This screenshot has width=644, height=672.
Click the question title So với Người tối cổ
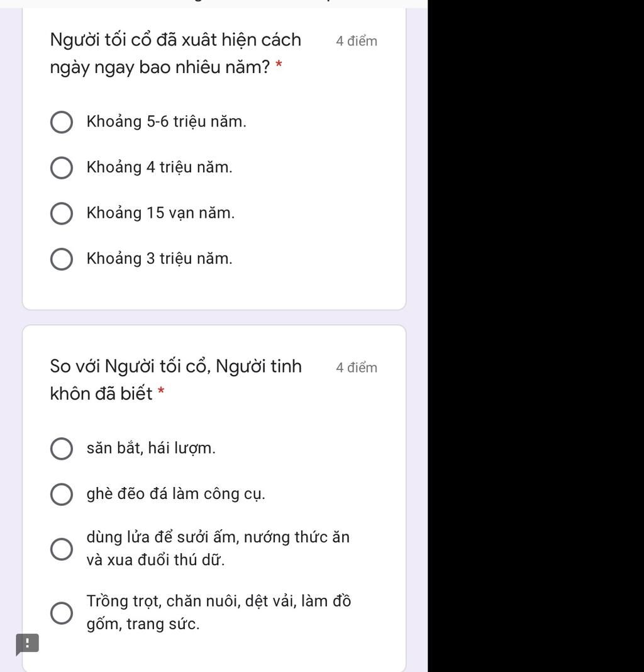(x=176, y=379)
